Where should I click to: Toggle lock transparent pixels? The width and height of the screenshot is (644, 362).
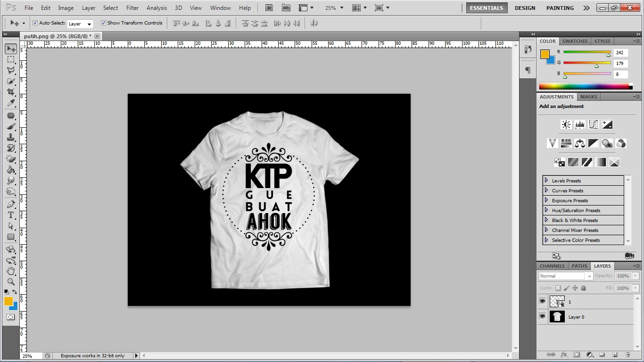click(x=558, y=288)
